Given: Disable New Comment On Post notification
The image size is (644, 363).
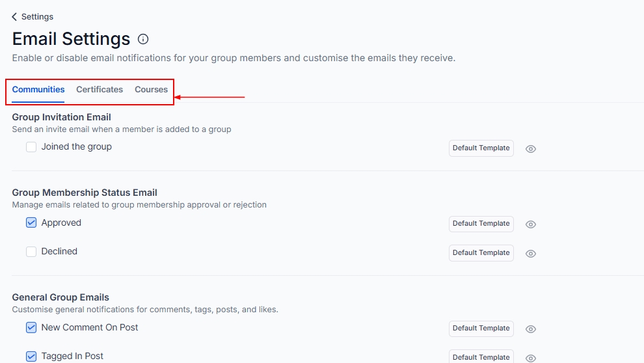Looking at the screenshot, I should click(31, 328).
